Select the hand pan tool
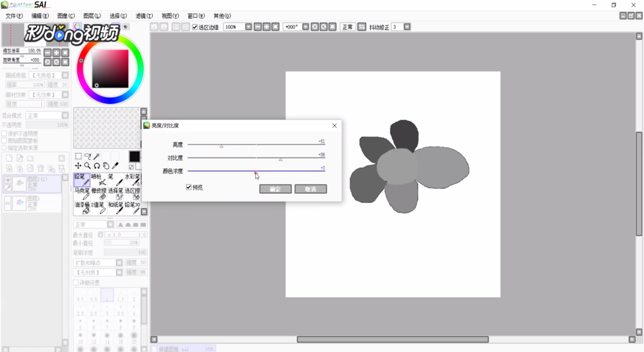Image resolution: width=644 pixels, height=352 pixels. pyautogui.click(x=106, y=166)
